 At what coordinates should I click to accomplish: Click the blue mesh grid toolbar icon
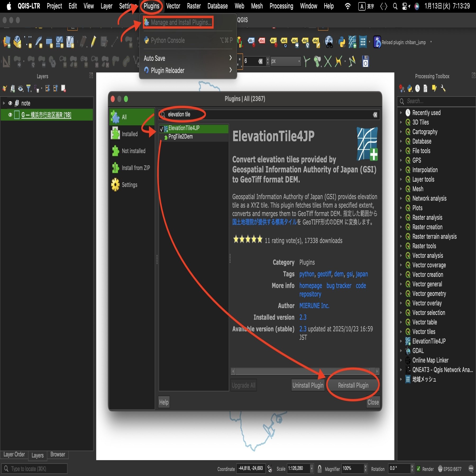click(363, 42)
